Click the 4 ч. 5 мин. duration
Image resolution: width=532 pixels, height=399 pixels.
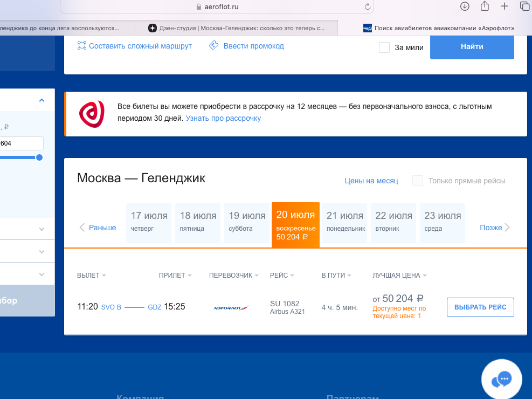(340, 308)
